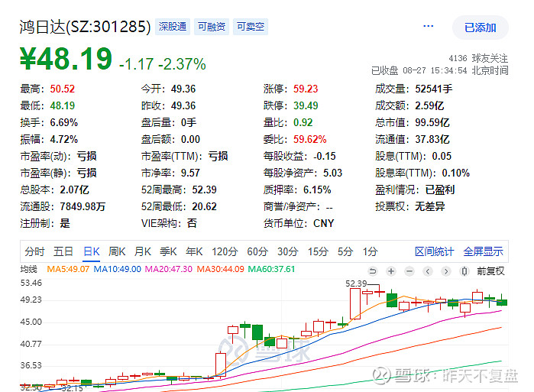Zoom out chart with minus icon
Screen dimensions: 534x392
click(409, 271)
